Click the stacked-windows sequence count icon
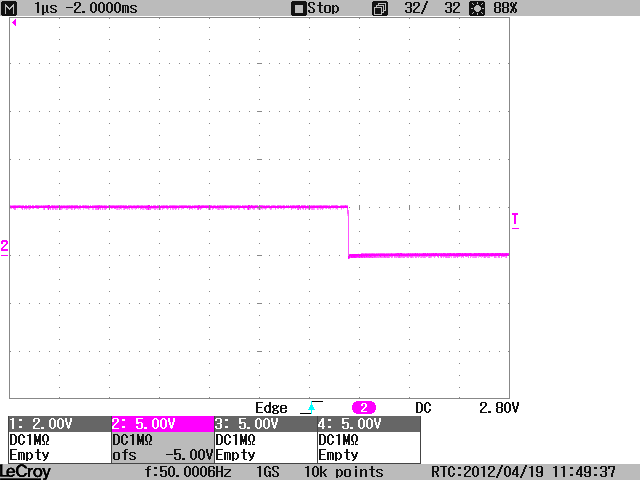The height and width of the screenshot is (480, 640). click(x=380, y=9)
